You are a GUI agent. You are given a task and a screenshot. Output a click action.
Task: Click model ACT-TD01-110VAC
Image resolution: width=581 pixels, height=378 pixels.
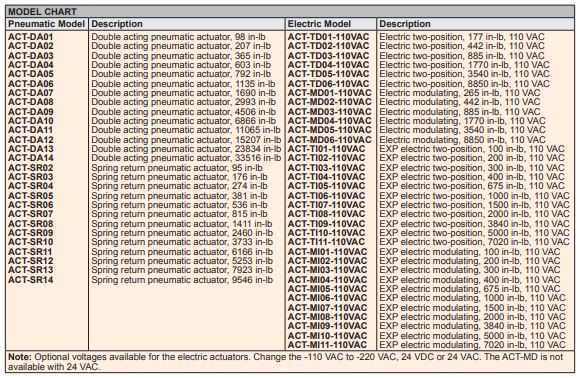click(328, 37)
